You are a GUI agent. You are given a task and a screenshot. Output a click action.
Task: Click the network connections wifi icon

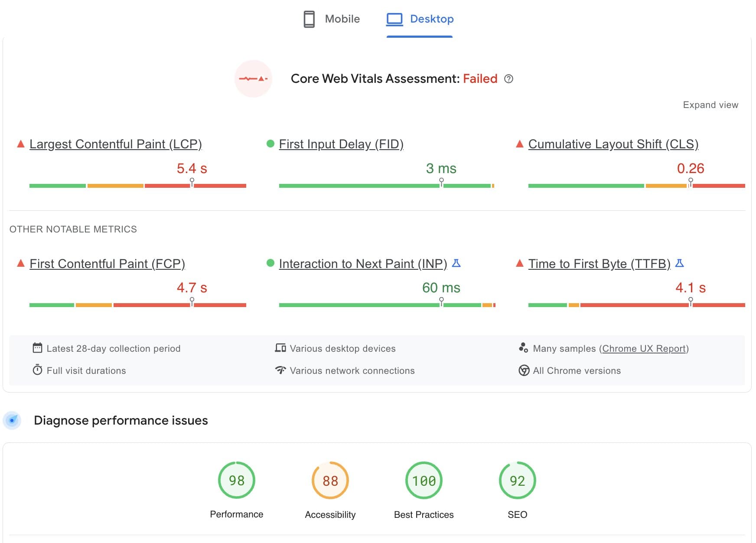pos(280,370)
